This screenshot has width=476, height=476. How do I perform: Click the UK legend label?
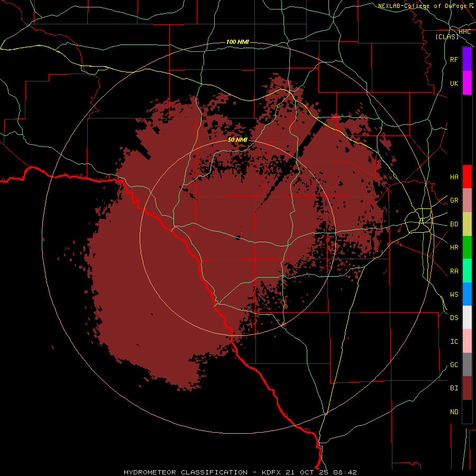coord(454,84)
